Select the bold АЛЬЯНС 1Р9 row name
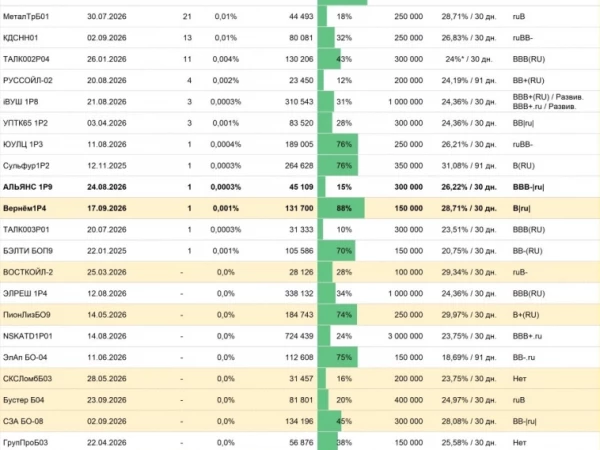This screenshot has width=600, height=450. click(28, 187)
